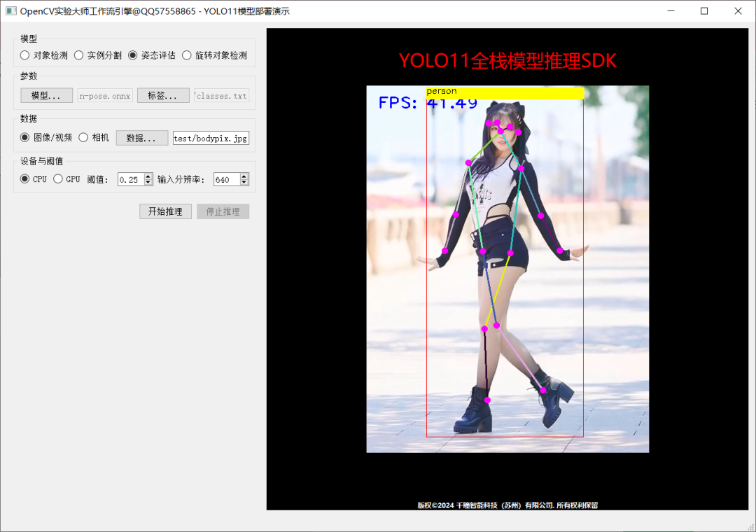Click the YOLO11全栈模型推理SDK heading
This screenshot has height=532, width=756.
pos(507,61)
